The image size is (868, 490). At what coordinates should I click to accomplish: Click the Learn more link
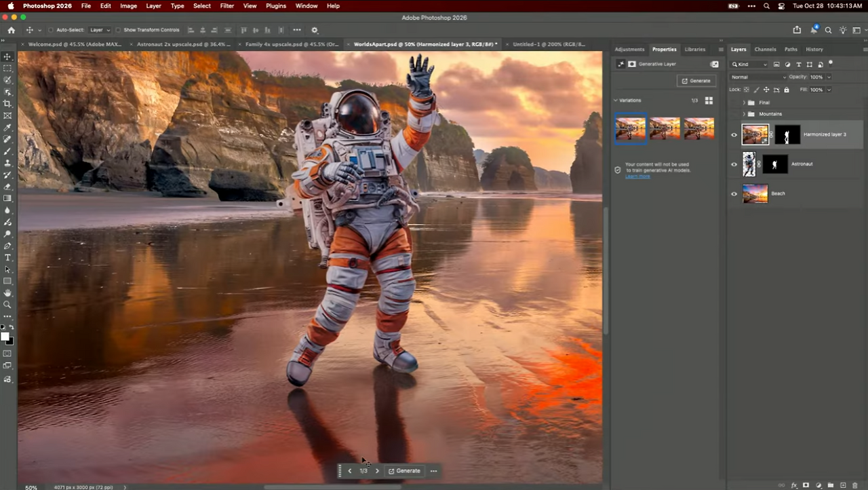click(637, 176)
